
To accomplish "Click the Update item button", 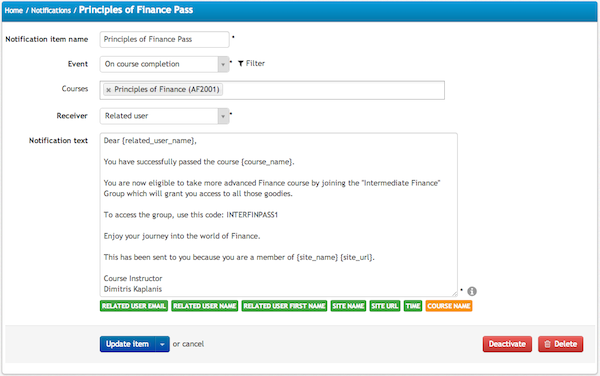I will pyautogui.click(x=128, y=344).
